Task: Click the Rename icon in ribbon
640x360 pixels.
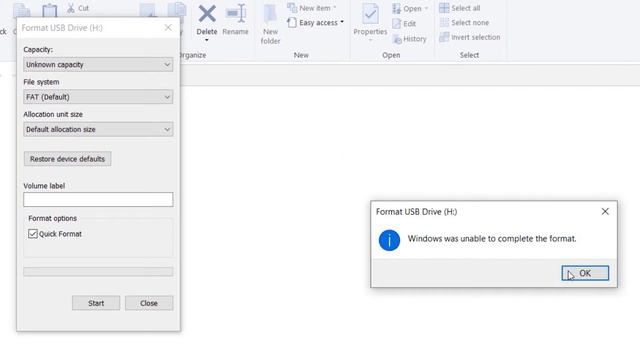Action: click(236, 14)
